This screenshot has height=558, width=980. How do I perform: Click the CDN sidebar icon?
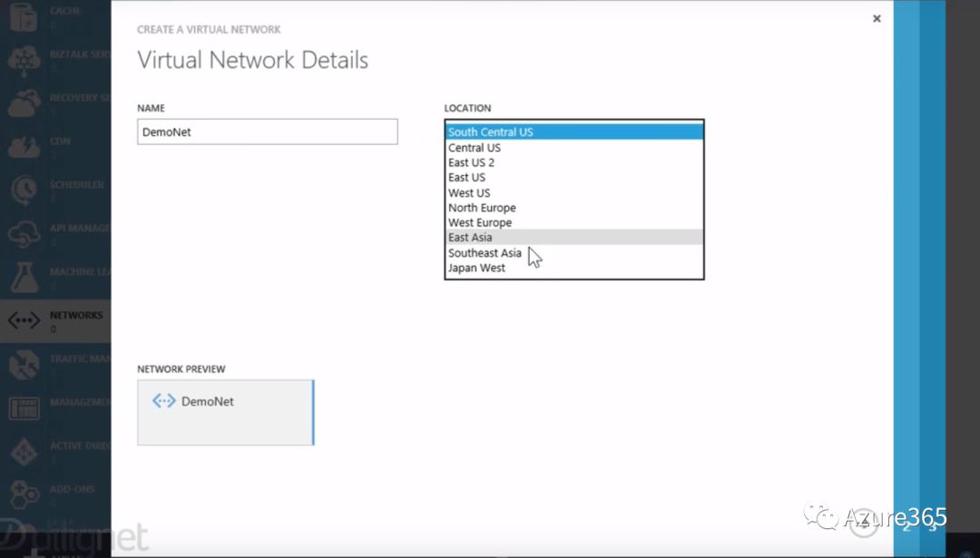(x=24, y=147)
